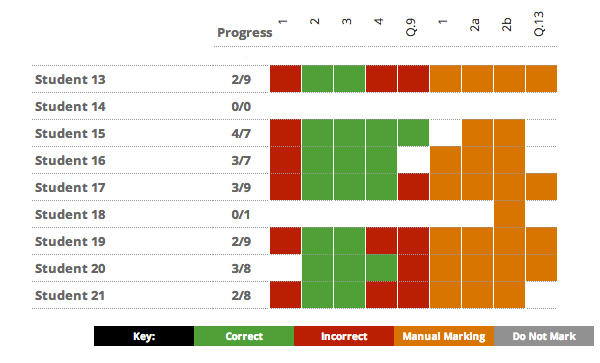Image resolution: width=600 pixels, height=363 pixels.
Task: Open the Student 14 row name
Action: [x=70, y=106]
